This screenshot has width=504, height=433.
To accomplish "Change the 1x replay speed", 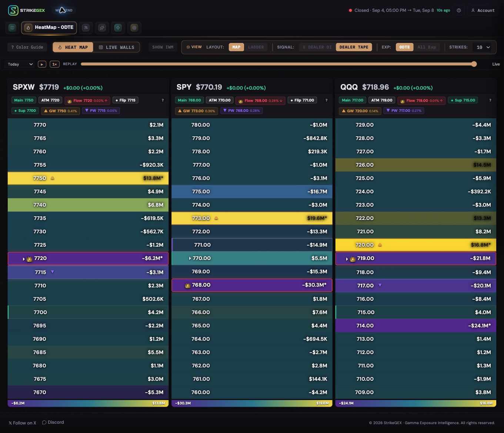I will tap(54, 64).
